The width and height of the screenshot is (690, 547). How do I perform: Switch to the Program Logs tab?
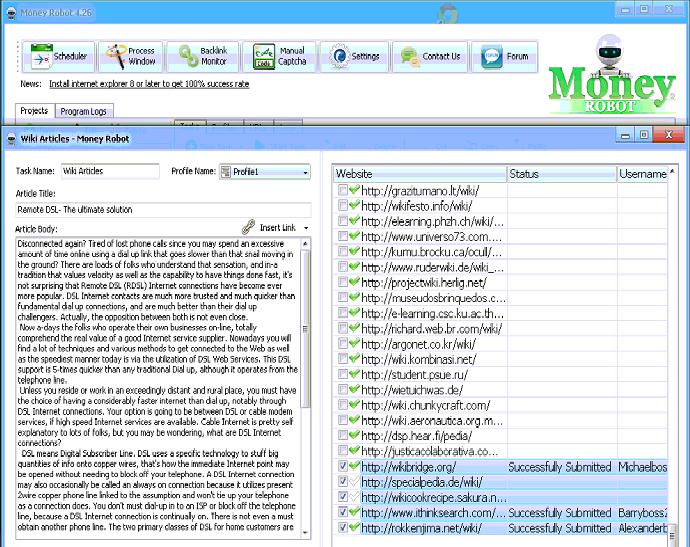(x=84, y=111)
